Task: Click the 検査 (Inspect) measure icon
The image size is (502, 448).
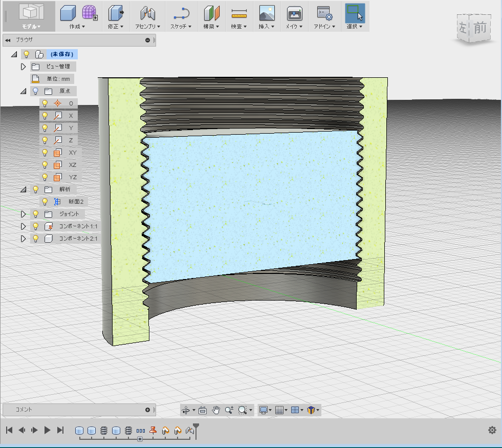Action: [239, 14]
